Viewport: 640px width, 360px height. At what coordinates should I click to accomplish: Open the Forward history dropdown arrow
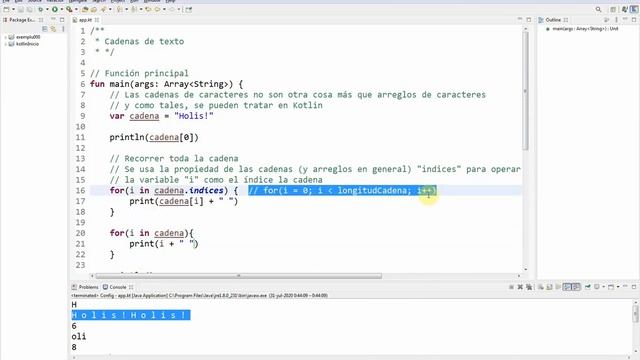pos(179,9)
